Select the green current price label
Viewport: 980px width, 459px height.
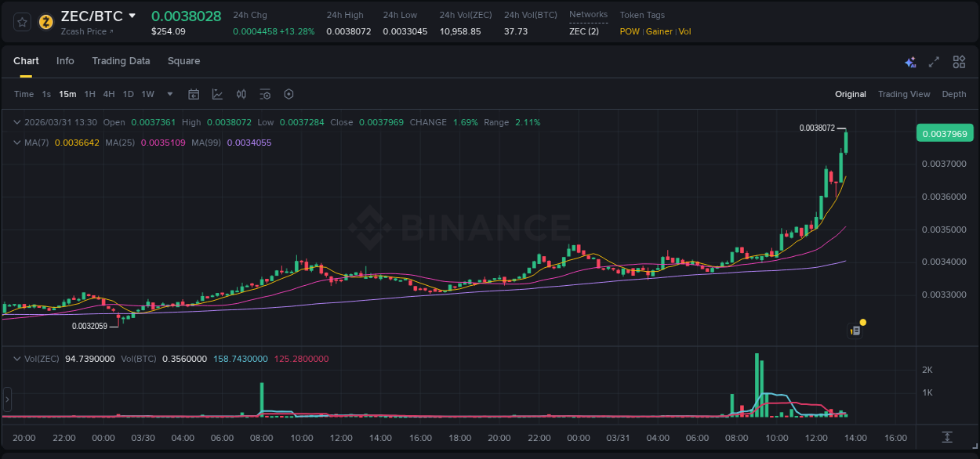pos(943,133)
